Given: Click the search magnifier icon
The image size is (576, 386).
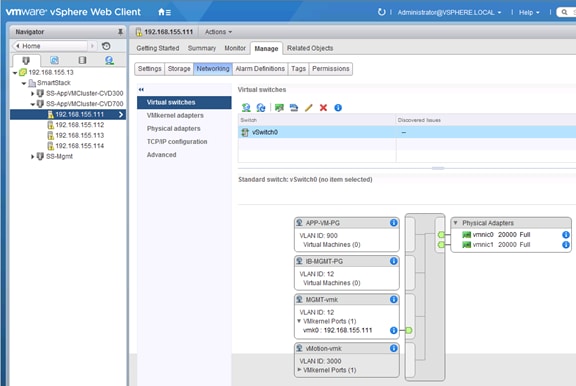Looking at the screenshot, I should click(x=564, y=12).
